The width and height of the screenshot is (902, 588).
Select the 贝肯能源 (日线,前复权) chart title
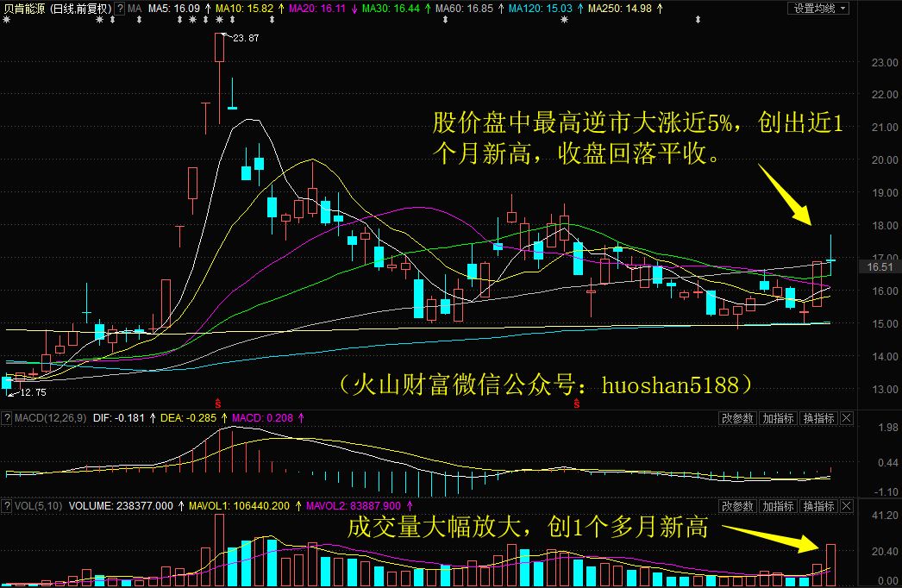pos(57,9)
